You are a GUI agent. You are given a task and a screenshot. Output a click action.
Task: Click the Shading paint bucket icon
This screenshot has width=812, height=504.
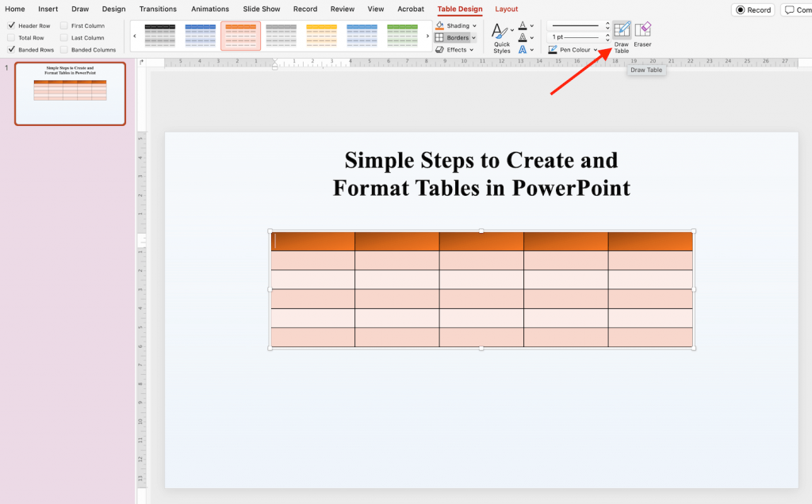439,25
